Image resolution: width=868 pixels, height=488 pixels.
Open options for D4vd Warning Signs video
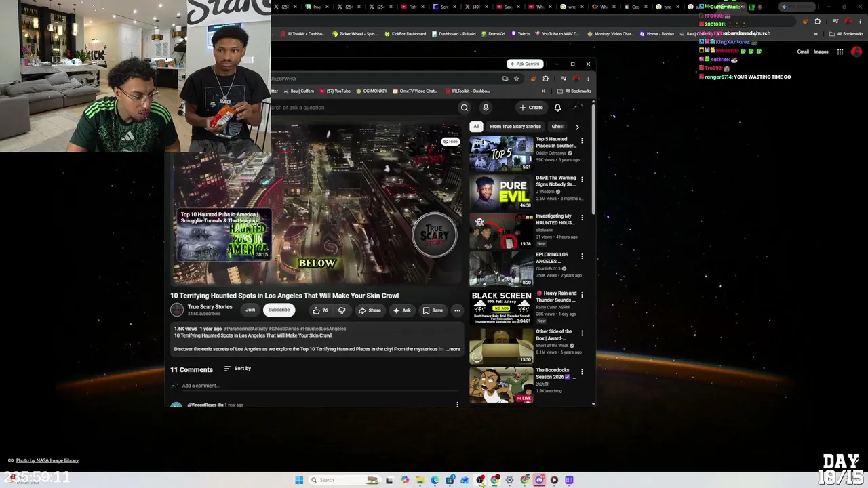582,180
